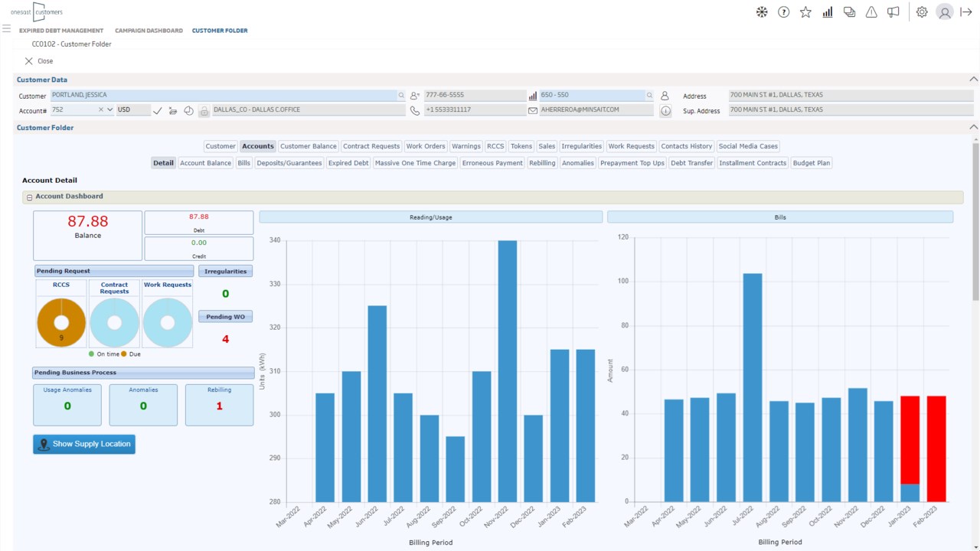Click the stacked windows icon
980x551 pixels.
[x=849, y=12]
